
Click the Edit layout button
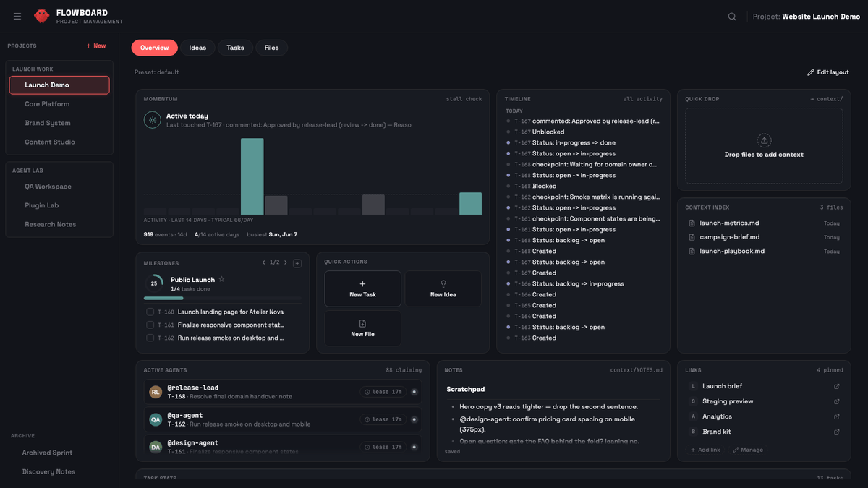click(x=828, y=72)
